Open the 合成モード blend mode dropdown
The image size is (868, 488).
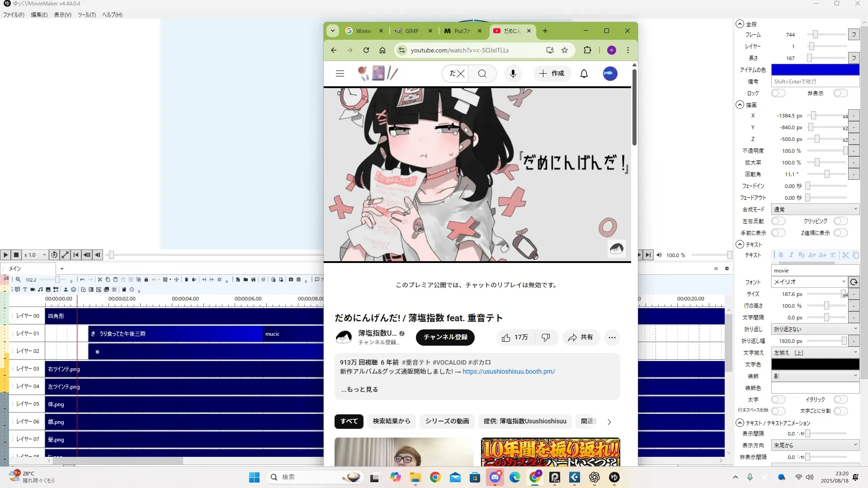pos(815,210)
